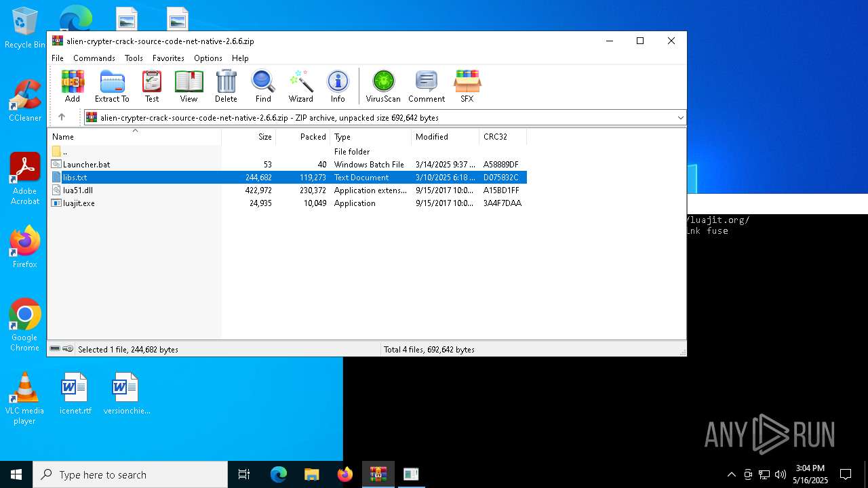The height and width of the screenshot is (488, 868).
Task: Switch to WinRAR taskbar button
Action: (x=378, y=474)
